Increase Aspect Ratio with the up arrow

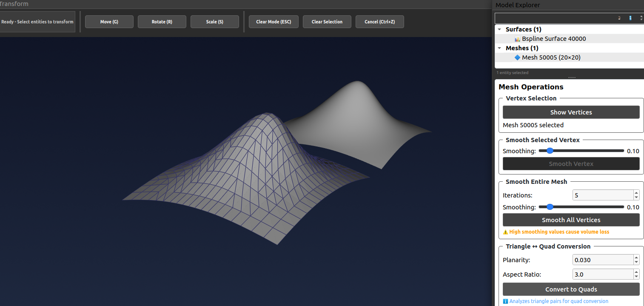tap(636, 272)
